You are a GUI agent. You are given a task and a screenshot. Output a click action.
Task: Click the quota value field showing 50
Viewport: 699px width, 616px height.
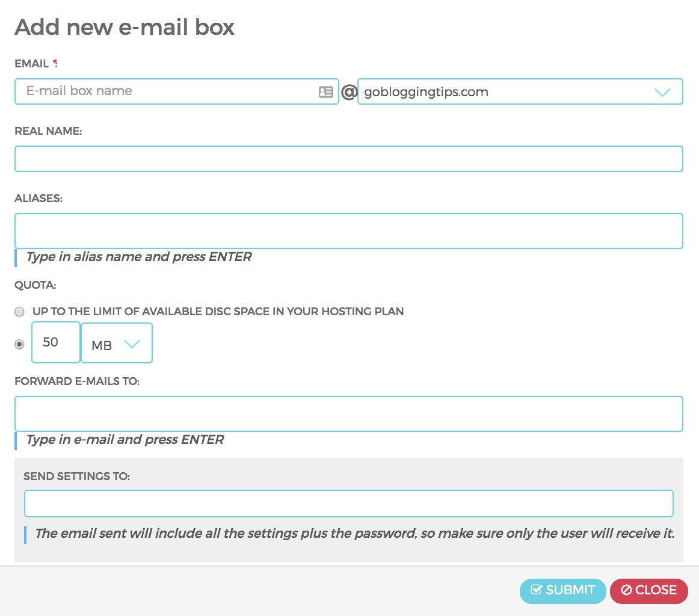tap(56, 342)
